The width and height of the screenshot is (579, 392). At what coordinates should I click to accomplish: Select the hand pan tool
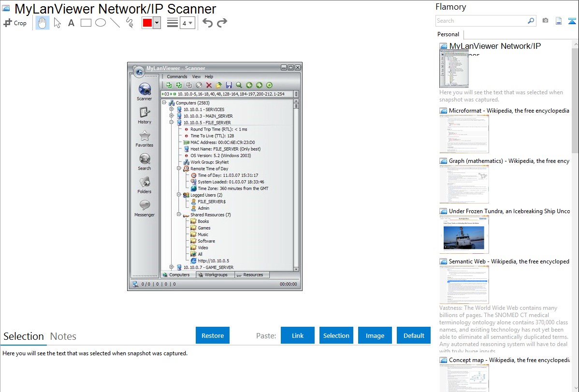coord(42,23)
